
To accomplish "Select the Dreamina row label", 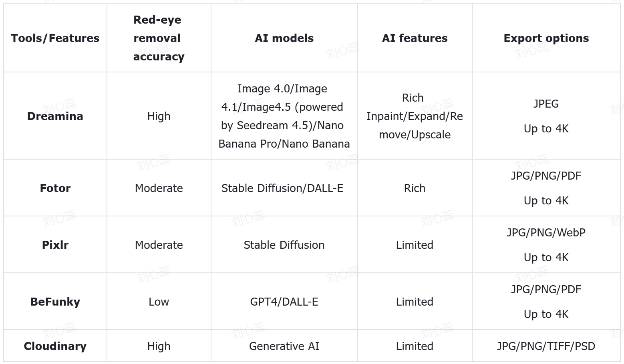I will [55, 116].
